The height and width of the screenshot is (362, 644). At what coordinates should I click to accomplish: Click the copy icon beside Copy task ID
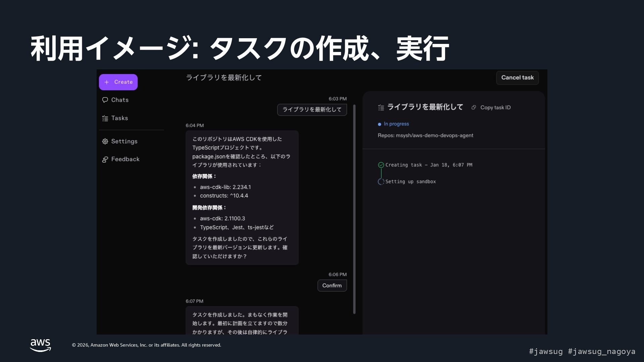pyautogui.click(x=474, y=108)
